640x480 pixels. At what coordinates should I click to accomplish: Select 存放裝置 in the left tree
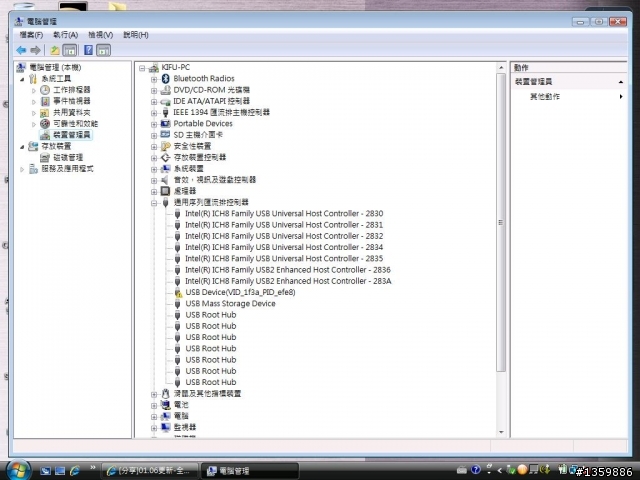(56, 146)
